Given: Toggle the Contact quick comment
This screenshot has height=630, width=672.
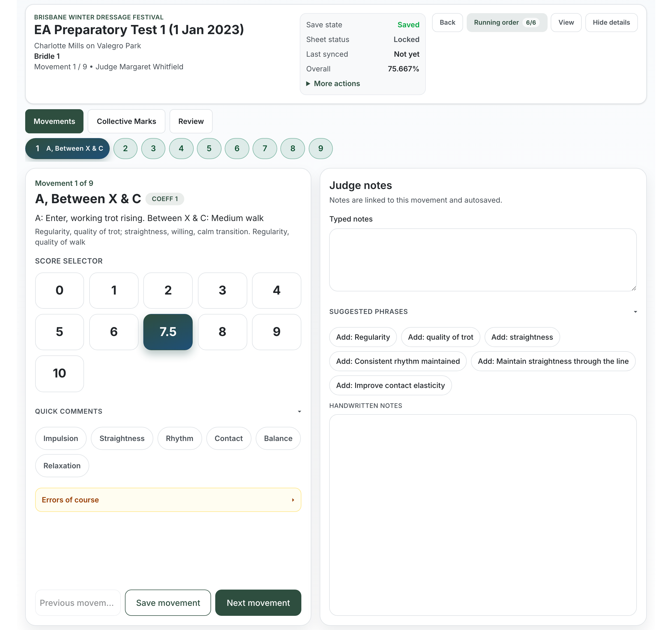Looking at the screenshot, I should click(x=229, y=438).
